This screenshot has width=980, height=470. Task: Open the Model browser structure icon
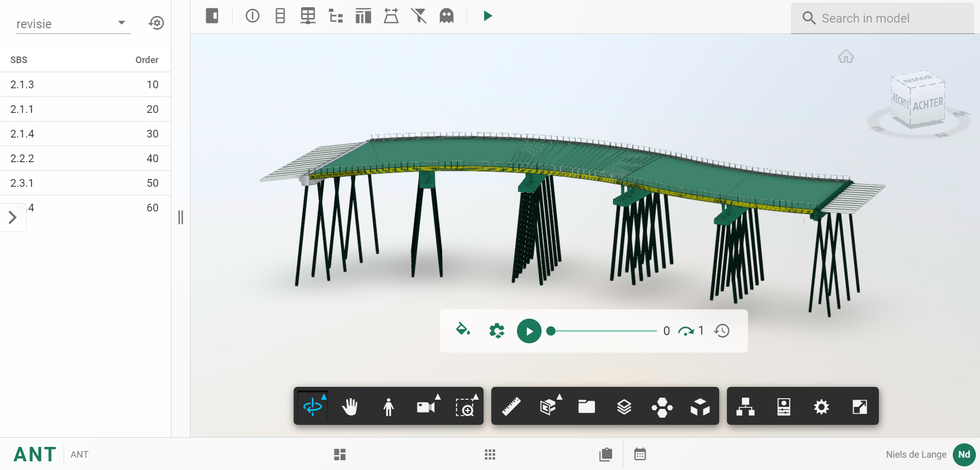[745, 407]
